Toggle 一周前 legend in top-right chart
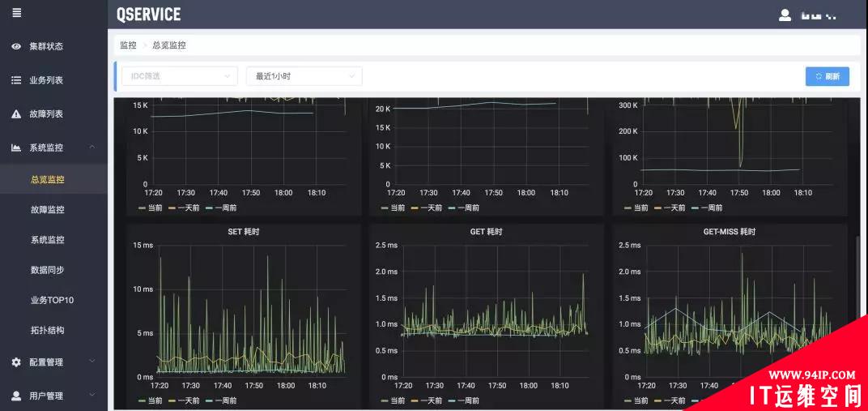This screenshot has width=868, height=411. 706,208
